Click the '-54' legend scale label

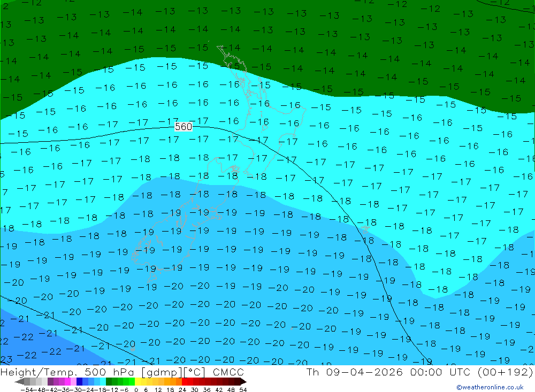tap(27, 390)
